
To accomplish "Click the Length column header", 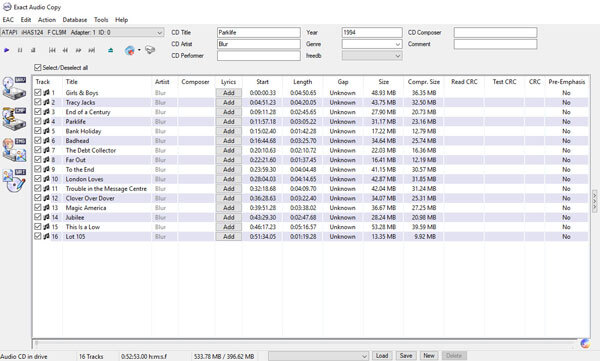I will pos(303,82).
